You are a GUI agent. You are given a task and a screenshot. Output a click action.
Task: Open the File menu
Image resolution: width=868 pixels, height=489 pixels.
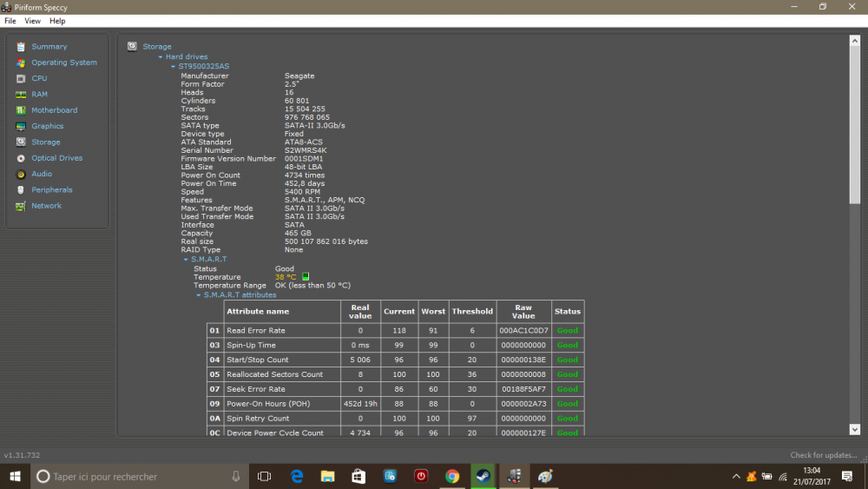click(10, 21)
